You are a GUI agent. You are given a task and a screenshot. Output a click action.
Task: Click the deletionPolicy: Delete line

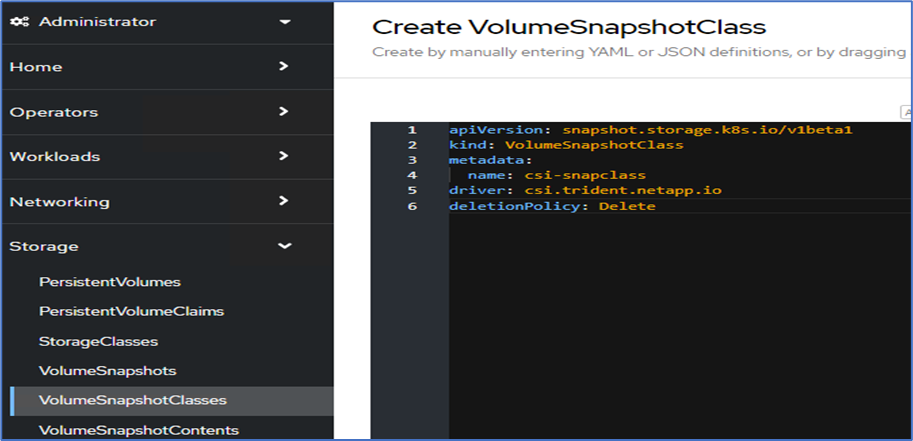click(x=552, y=206)
